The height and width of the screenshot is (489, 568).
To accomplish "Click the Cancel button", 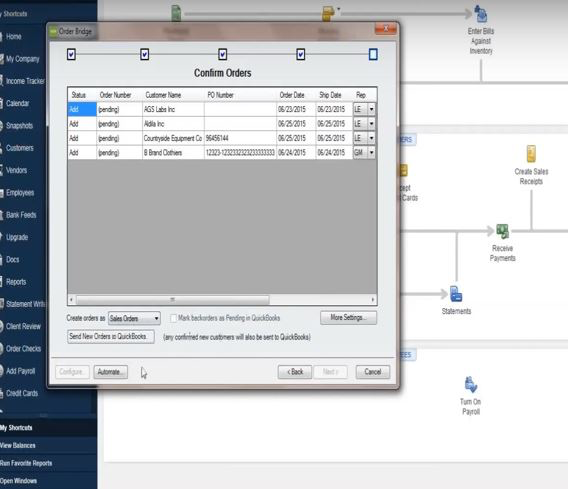I will coord(373,372).
